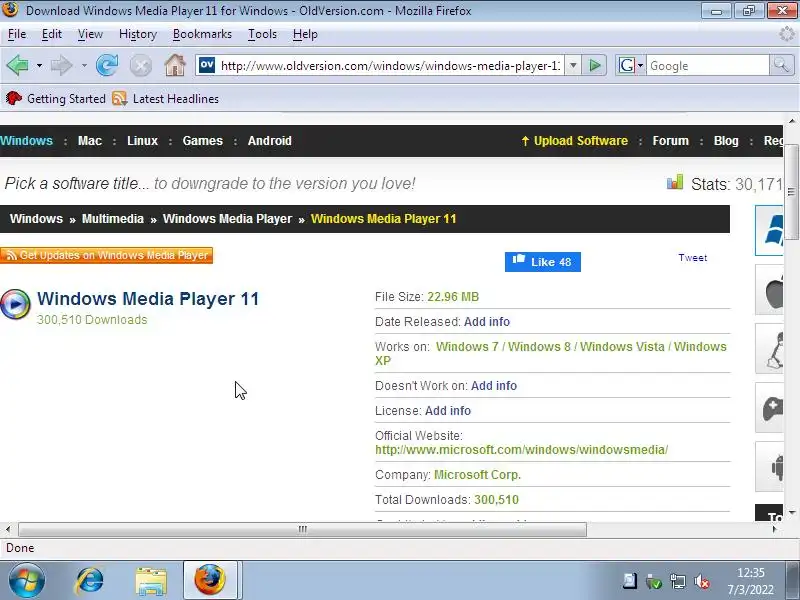Click the Latest Headlines RSS feed icon

coord(119,98)
